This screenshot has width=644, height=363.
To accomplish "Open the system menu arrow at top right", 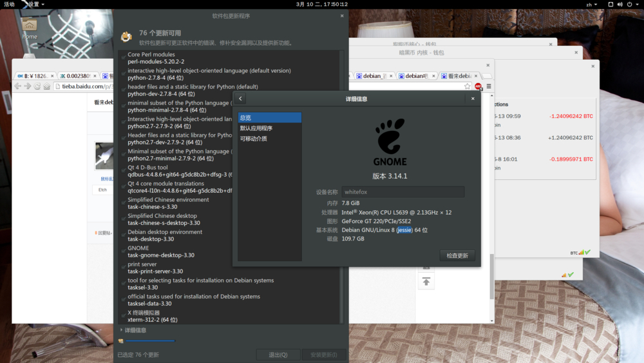I will [x=638, y=4].
